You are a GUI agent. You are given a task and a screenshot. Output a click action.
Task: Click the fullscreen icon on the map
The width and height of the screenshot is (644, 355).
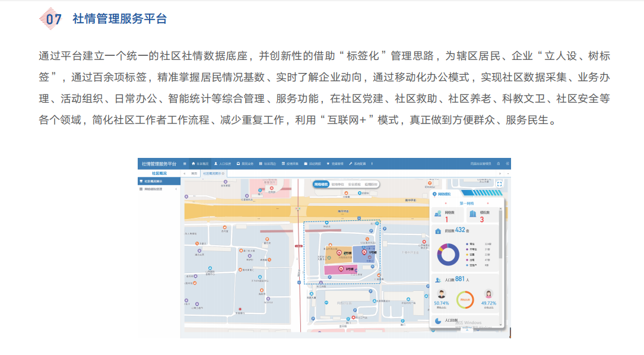(499, 185)
